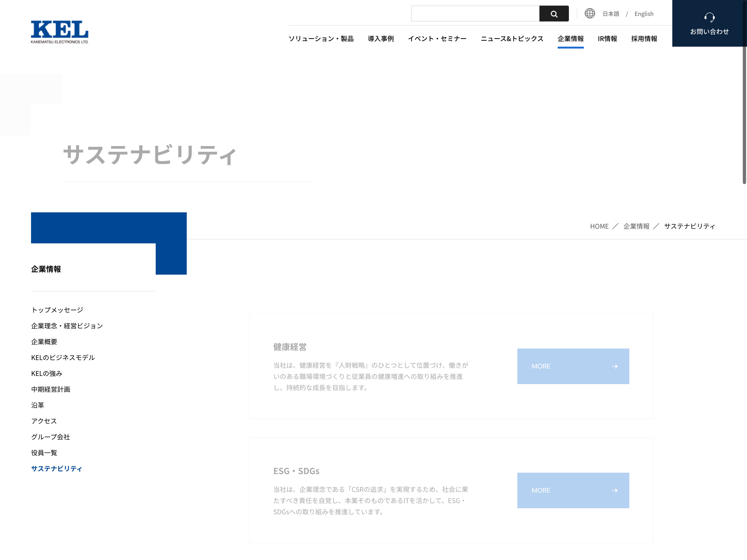Click the arrow on ESG・SDGs MORE button
Image resolution: width=747 pixels, height=560 pixels.
tap(615, 490)
